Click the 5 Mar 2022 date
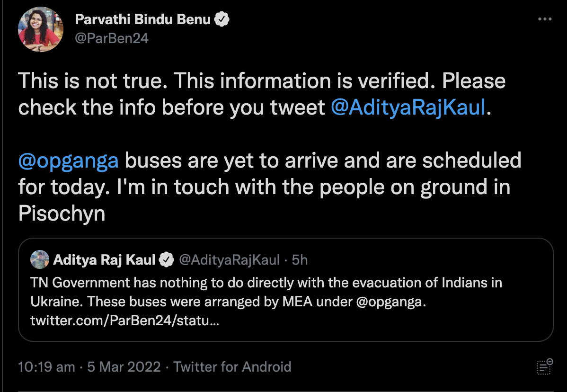The height and width of the screenshot is (392, 567). [124, 367]
